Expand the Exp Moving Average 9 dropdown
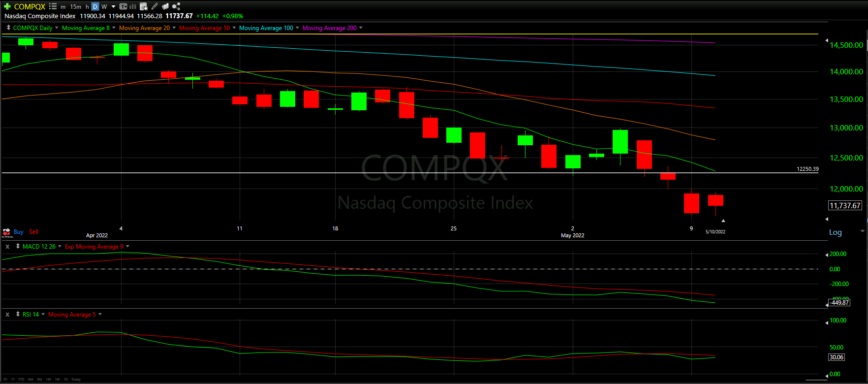The height and width of the screenshot is (384, 868). [x=127, y=246]
